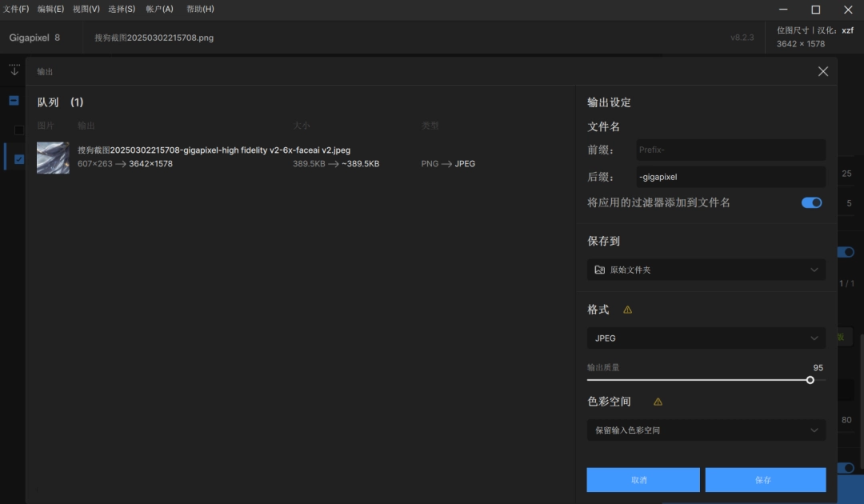
Task: Open the 视图(V) menu
Action: [x=86, y=9]
